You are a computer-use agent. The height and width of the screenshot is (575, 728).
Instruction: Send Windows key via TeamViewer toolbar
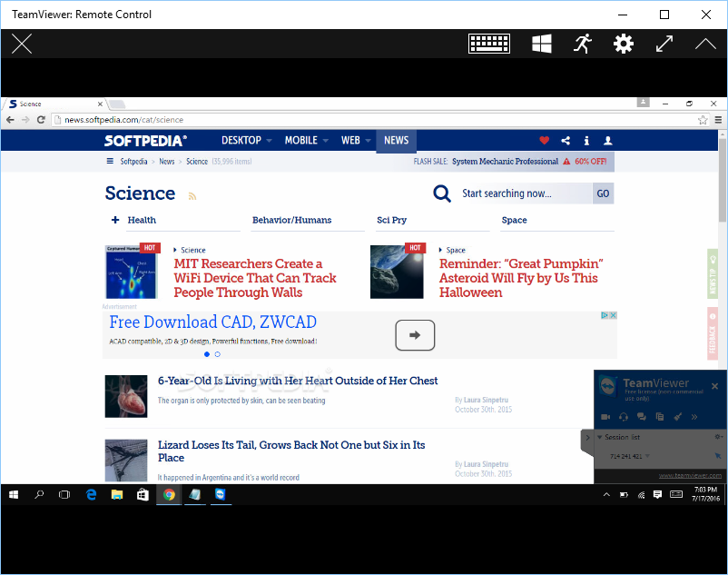tap(541, 44)
